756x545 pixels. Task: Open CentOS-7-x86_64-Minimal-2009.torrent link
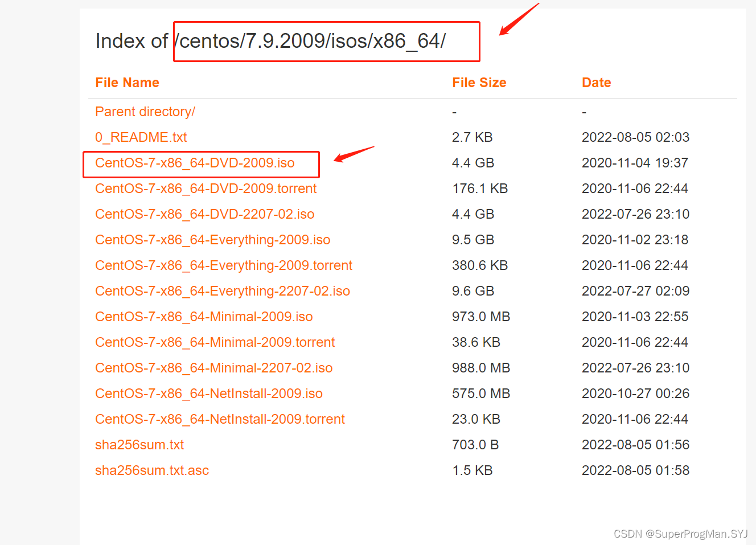pos(215,342)
